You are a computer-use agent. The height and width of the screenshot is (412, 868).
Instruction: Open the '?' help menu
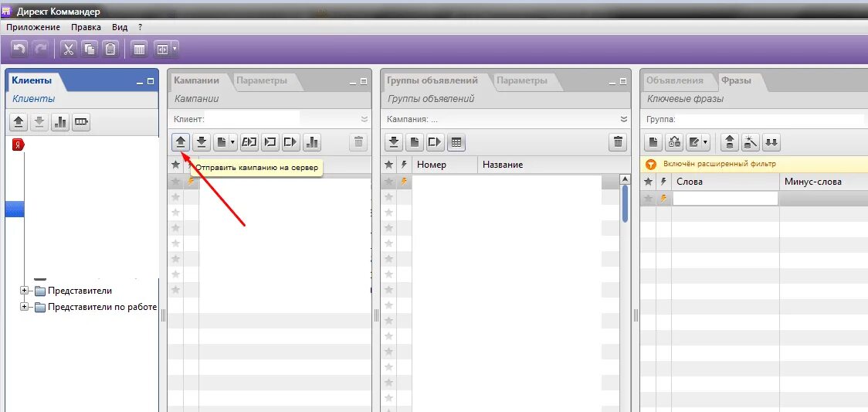tap(140, 26)
